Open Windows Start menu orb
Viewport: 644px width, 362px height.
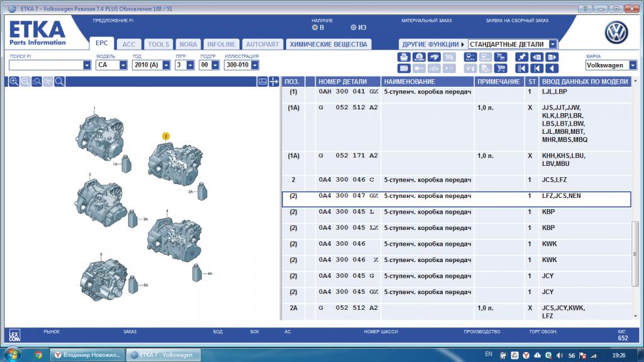[11, 354]
